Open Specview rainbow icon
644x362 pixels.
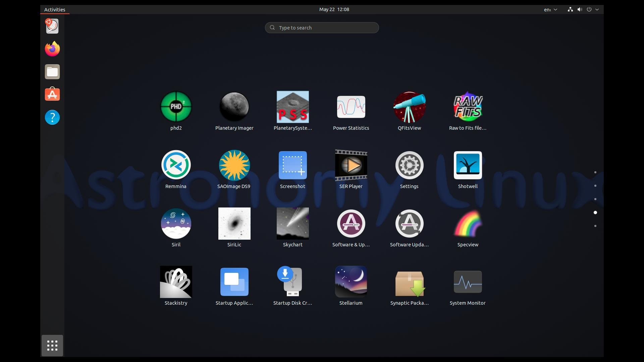468,224
